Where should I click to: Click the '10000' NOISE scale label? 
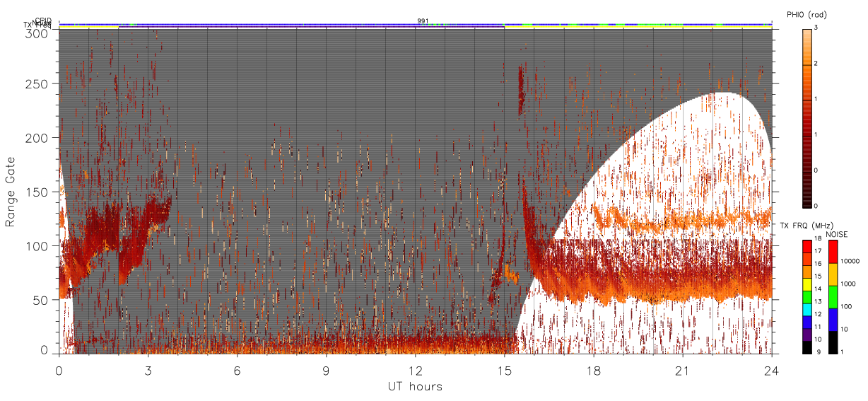(850, 261)
